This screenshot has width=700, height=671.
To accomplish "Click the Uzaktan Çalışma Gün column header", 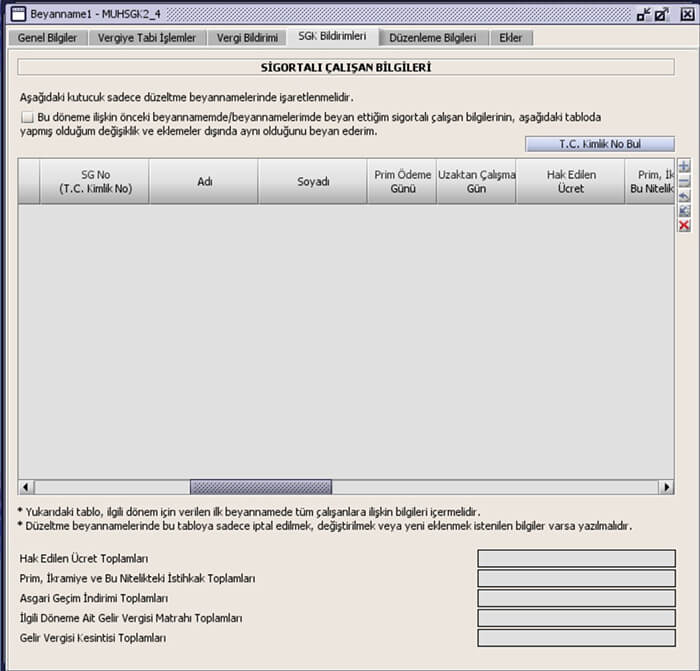I will point(476,182).
